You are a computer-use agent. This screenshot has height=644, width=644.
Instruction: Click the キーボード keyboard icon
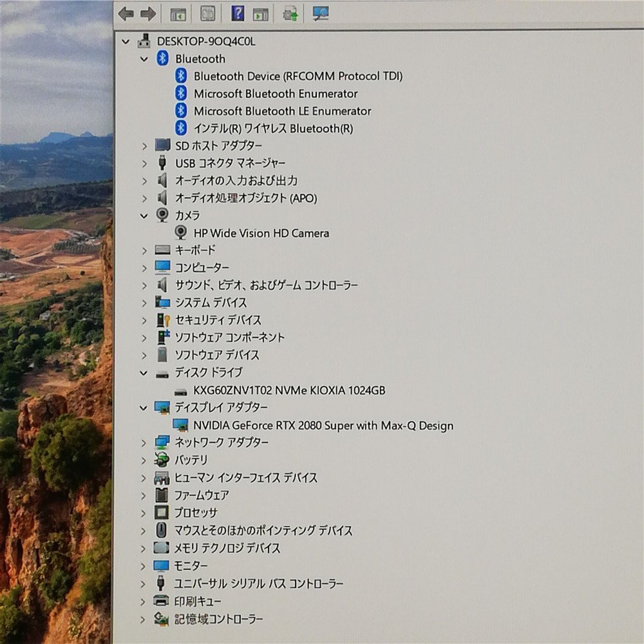click(x=163, y=250)
